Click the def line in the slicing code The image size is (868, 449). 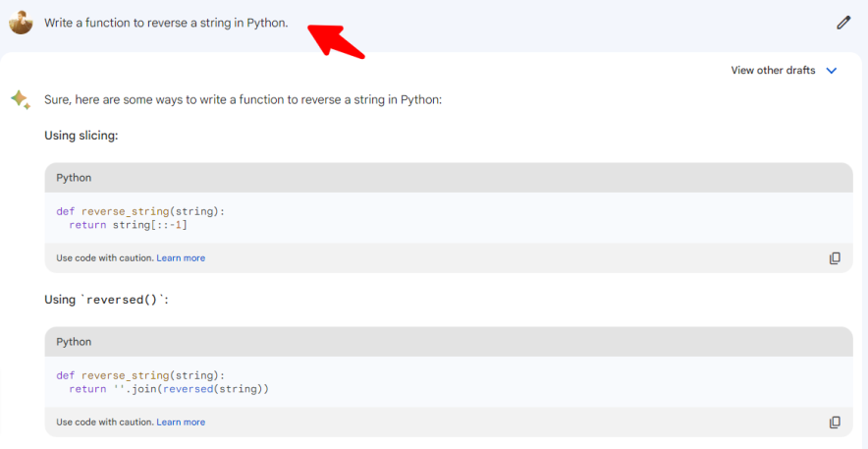140,211
